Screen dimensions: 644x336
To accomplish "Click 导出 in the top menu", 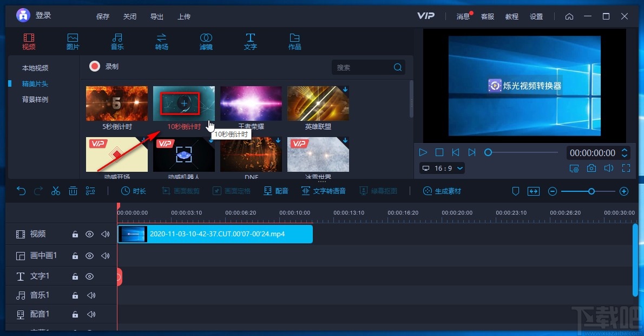I will [156, 16].
